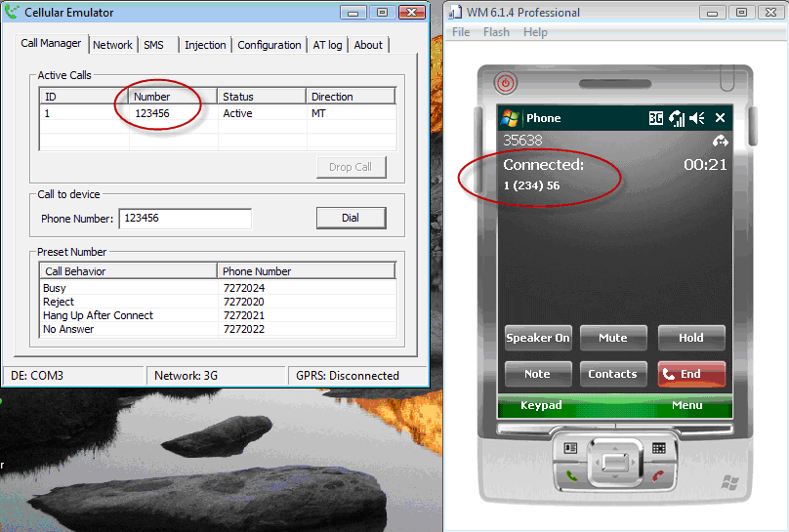Click the left hardware contacts key icon
Viewport: 789px width, 532px height.
click(570, 447)
